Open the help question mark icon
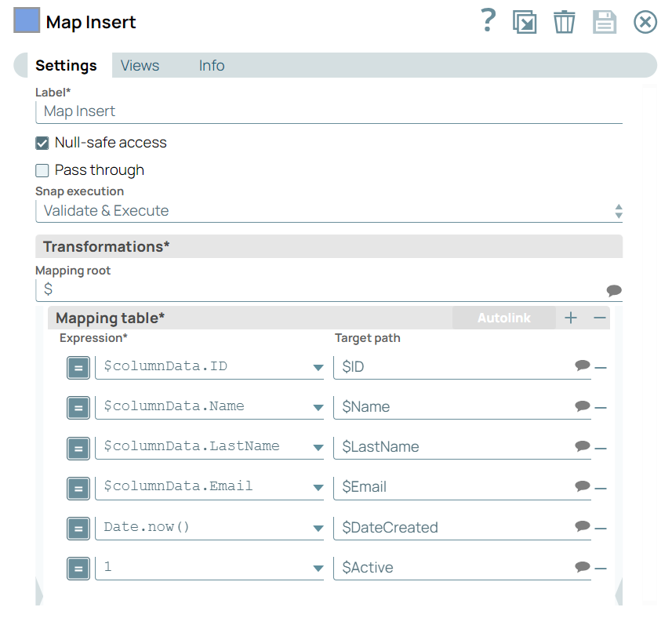The width and height of the screenshot is (672, 629). (488, 20)
